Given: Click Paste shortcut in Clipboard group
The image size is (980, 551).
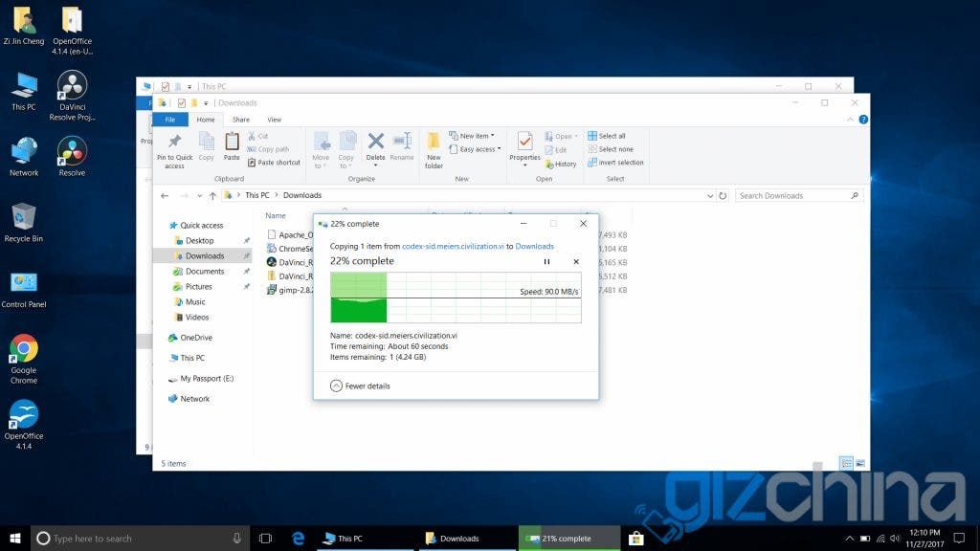Looking at the screenshot, I should tap(274, 163).
